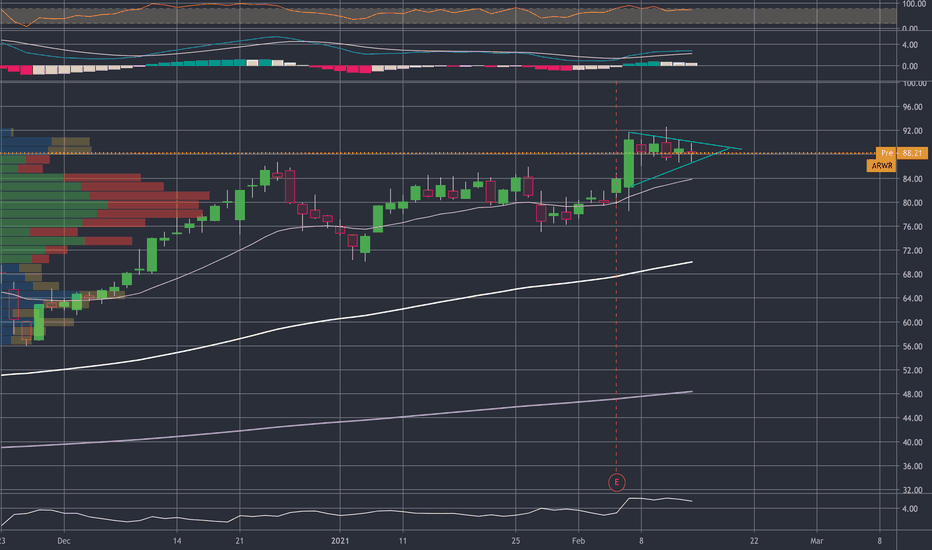Click the 'Feb' date axis label

coord(578,541)
